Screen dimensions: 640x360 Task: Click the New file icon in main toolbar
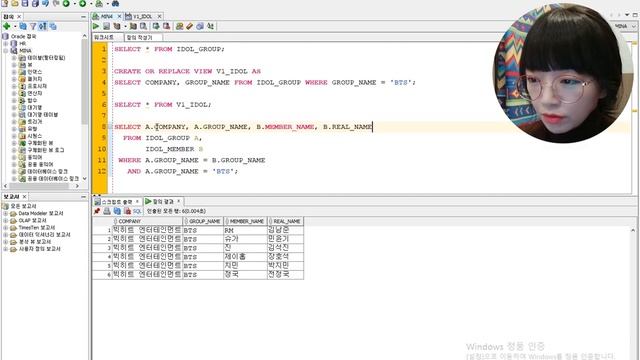pos(5,3)
